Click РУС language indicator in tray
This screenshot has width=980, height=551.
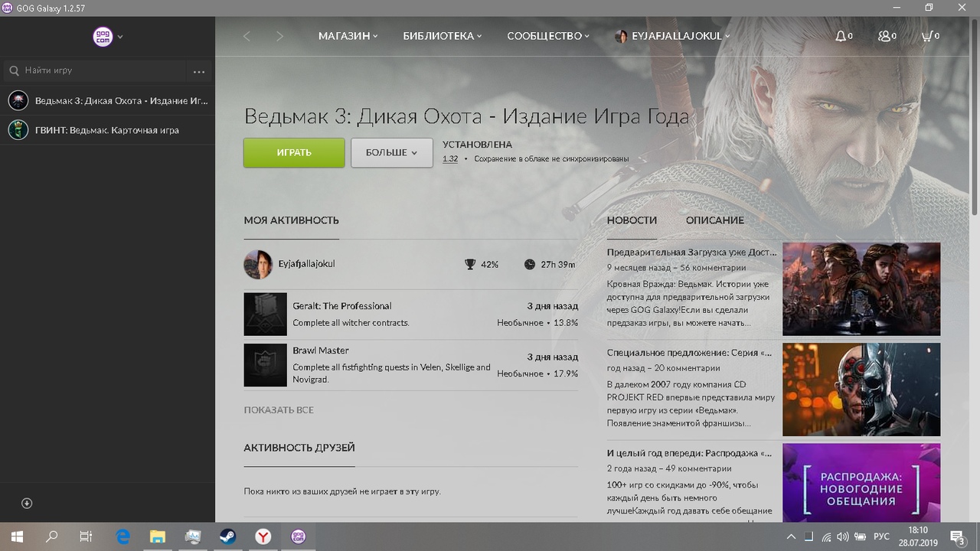(881, 537)
